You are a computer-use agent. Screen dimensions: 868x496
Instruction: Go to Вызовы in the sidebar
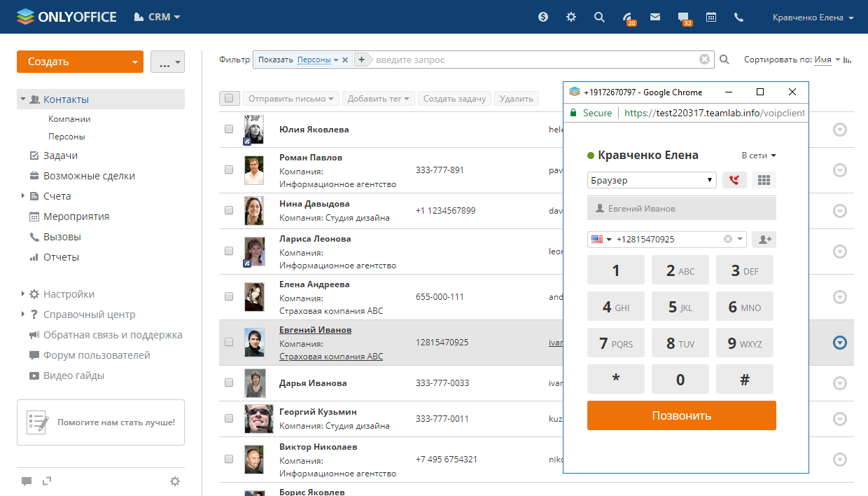pyautogui.click(x=62, y=237)
